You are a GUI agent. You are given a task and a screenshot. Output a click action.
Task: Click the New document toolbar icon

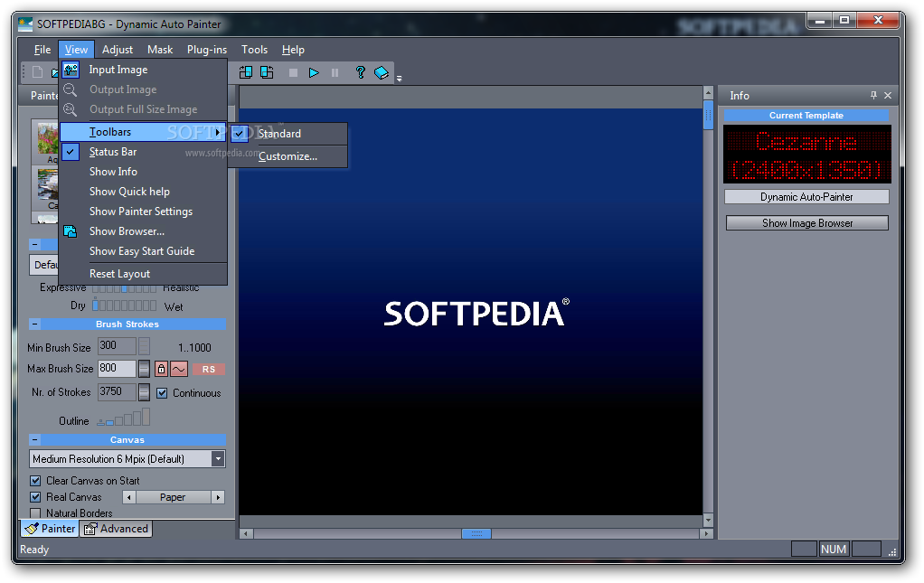pos(37,71)
